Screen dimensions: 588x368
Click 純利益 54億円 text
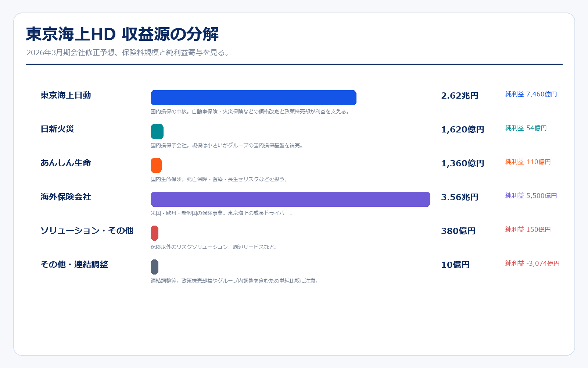(526, 128)
